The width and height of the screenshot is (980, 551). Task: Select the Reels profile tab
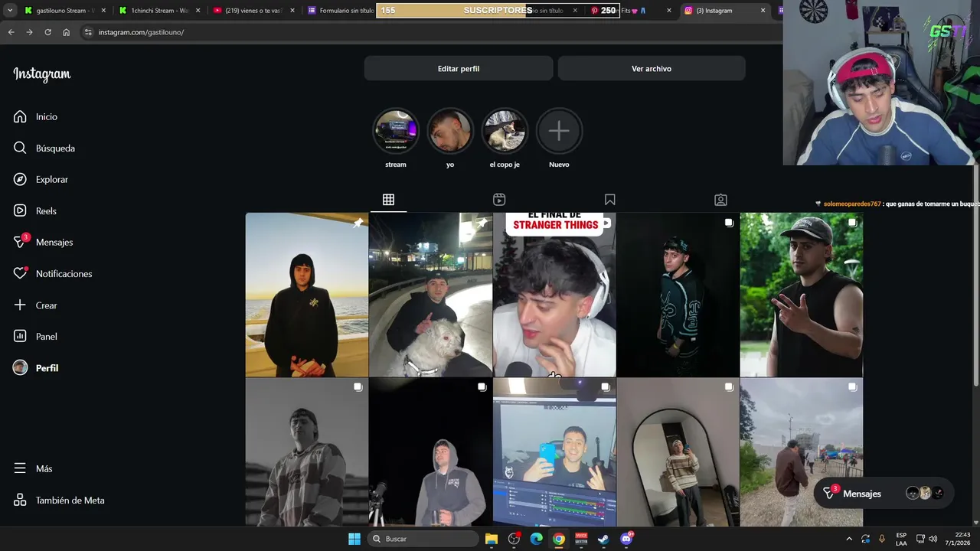[499, 200]
